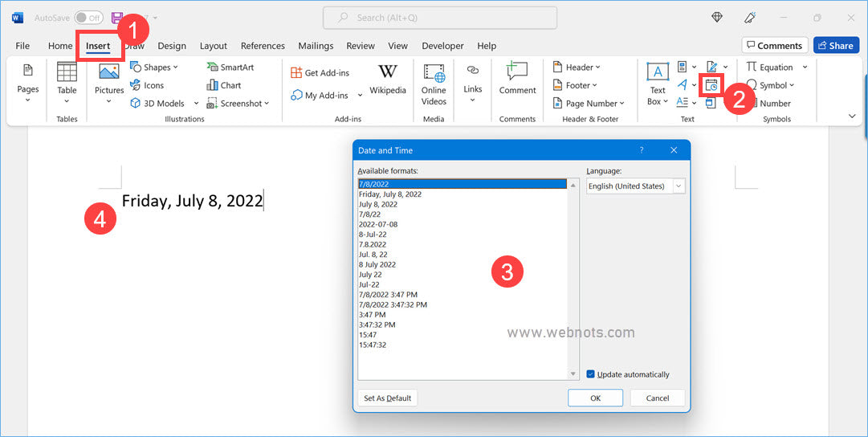The height and width of the screenshot is (437, 868).
Task: Switch to the Home tab
Action: click(59, 46)
